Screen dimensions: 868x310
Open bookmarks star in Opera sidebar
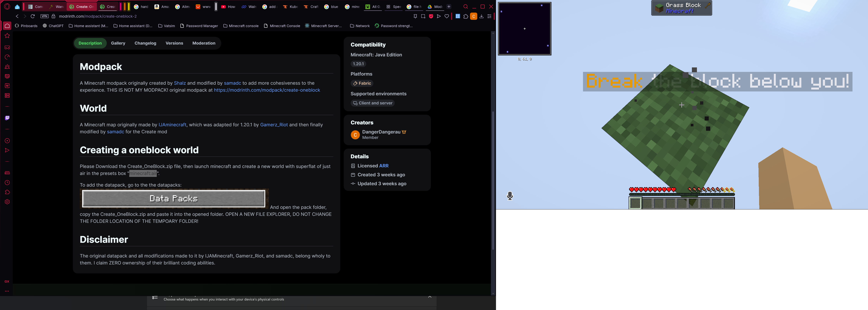[x=7, y=36]
